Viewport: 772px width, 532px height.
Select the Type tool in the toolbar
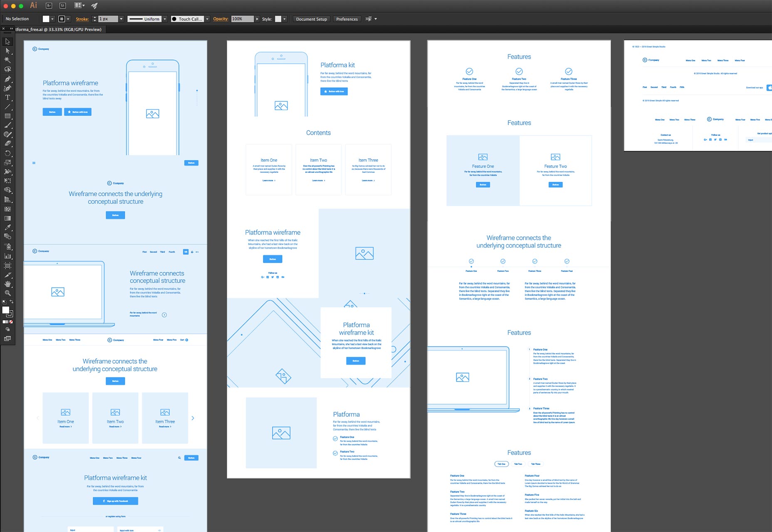(7, 96)
